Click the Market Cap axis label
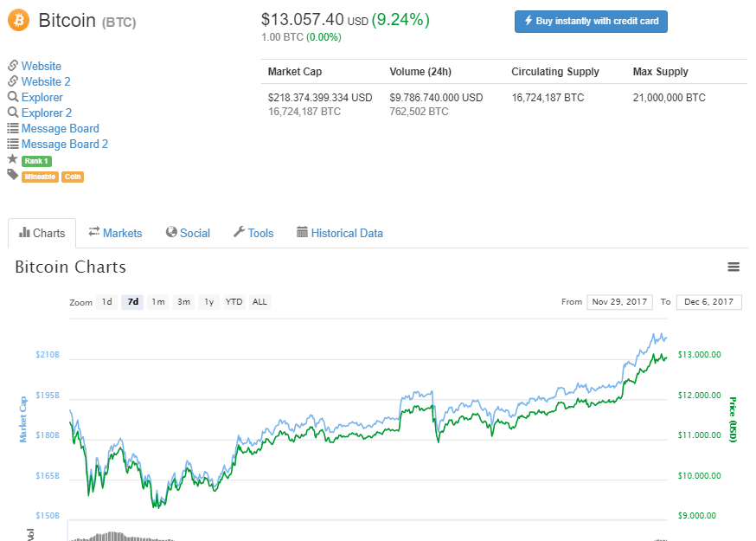The height and width of the screenshot is (541, 756). point(22,420)
